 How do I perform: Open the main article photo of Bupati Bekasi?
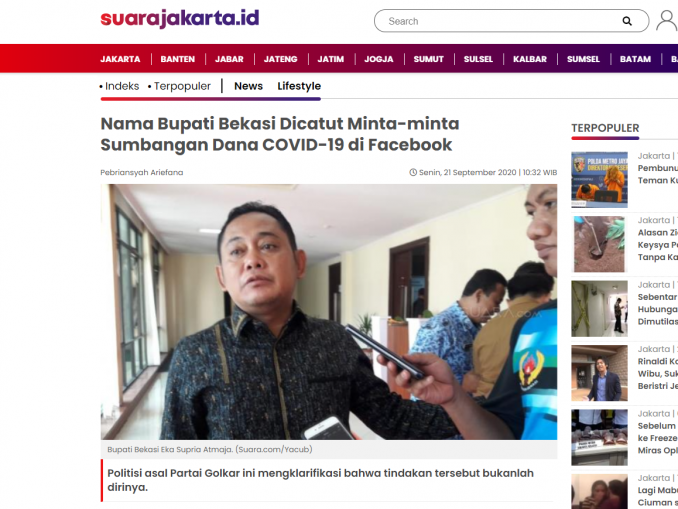(329, 312)
